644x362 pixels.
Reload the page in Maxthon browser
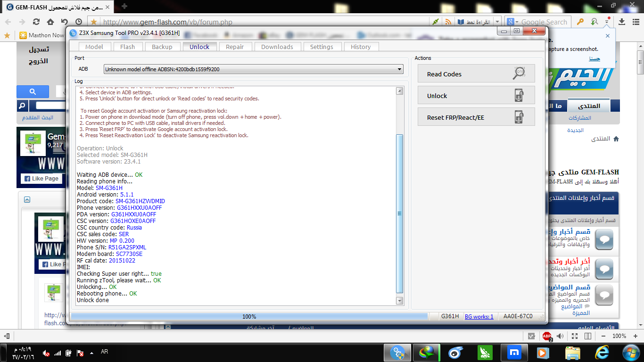(x=36, y=22)
